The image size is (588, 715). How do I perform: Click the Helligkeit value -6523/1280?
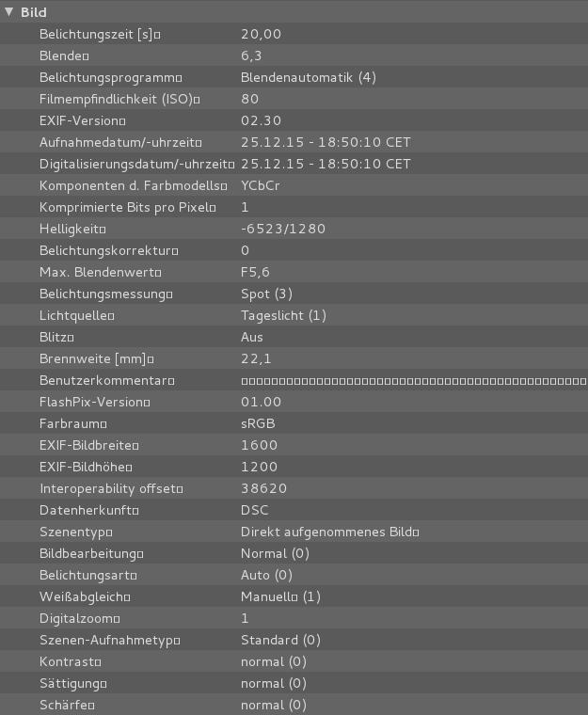pyautogui.click(x=282, y=229)
